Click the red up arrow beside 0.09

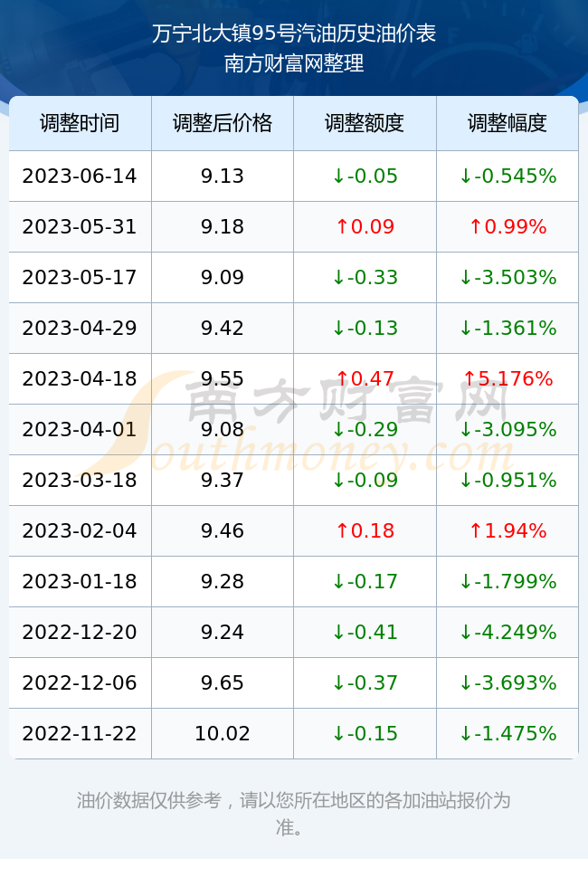point(342,227)
